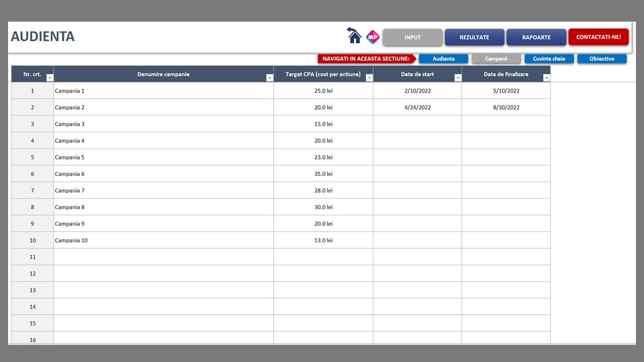Expand the Denumire campanie filter dropdown
This screenshot has width=644, height=362.
tap(270, 78)
